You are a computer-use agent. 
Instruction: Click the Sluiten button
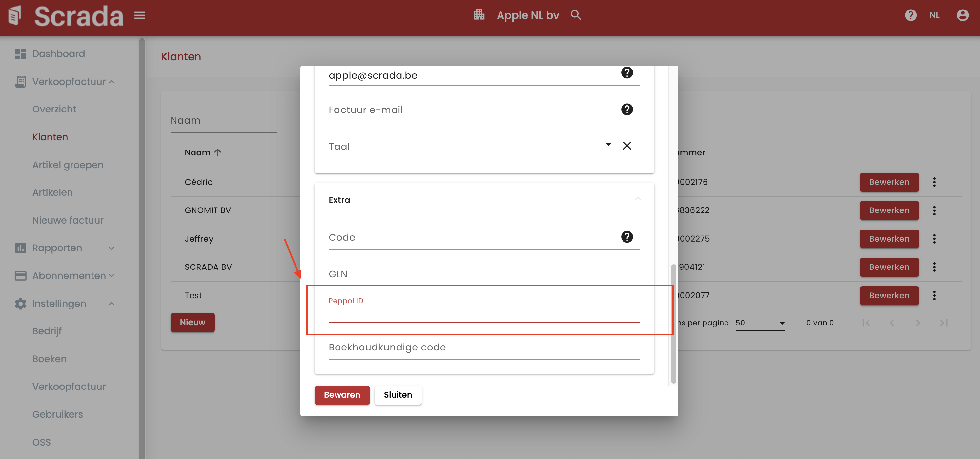coord(398,395)
